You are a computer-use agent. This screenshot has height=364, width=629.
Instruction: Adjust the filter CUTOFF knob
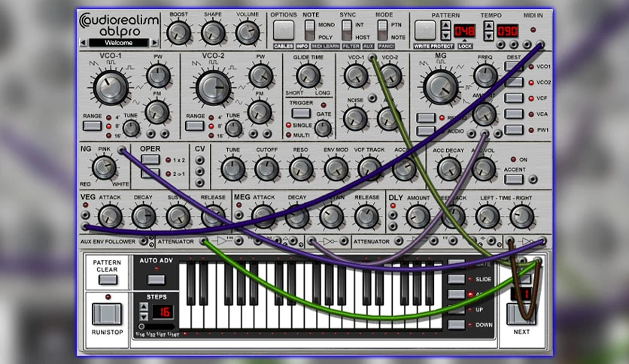click(267, 168)
